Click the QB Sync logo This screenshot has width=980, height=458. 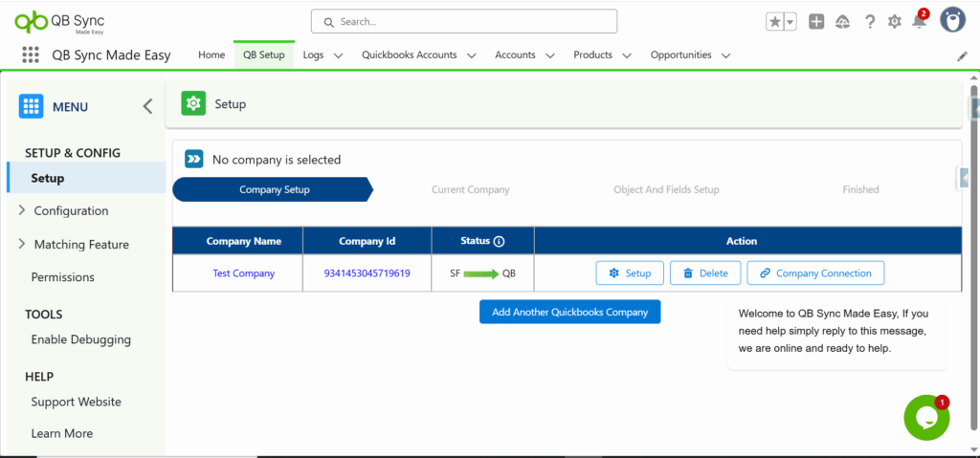[59, 23]
